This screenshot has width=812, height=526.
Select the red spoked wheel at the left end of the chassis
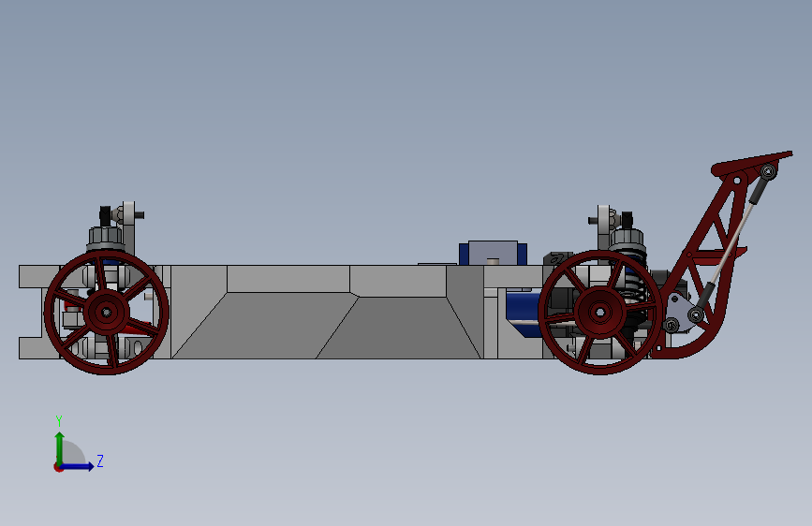107,313
